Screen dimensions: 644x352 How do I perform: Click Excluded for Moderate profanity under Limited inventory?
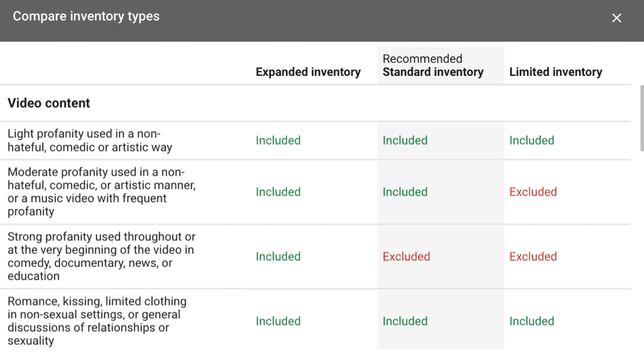[x=533, y=192]
